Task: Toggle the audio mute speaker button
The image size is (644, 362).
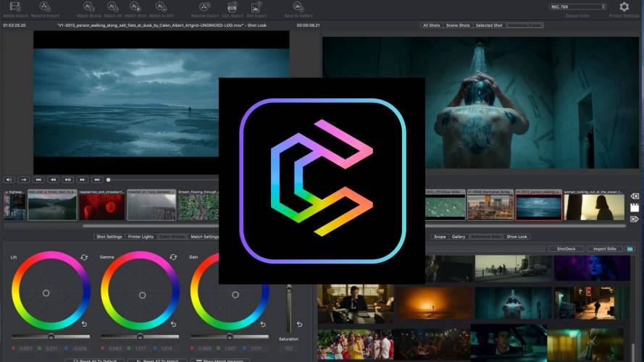Action: click(x=9, y=180)
